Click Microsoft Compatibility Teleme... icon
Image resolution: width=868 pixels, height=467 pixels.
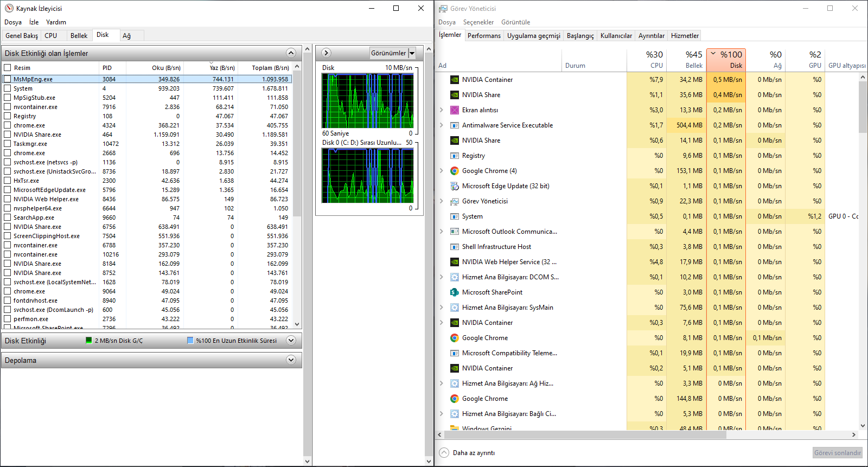point(455,353)
